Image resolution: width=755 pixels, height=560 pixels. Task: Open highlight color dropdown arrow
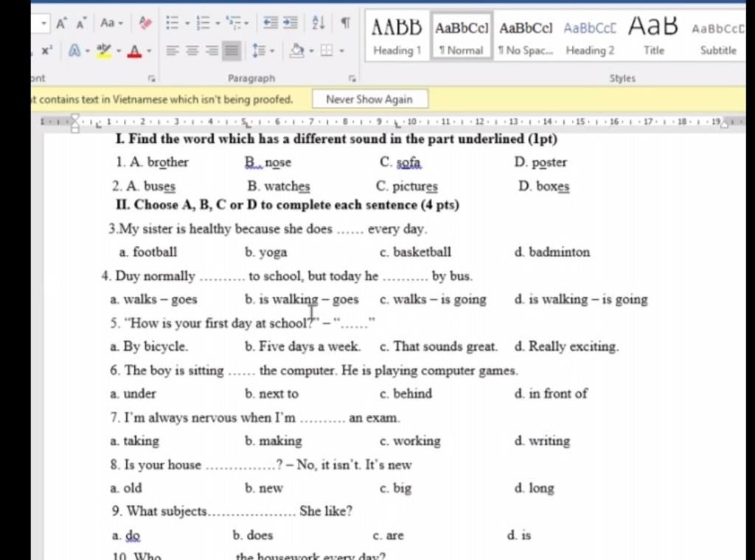tap(119, 51)
